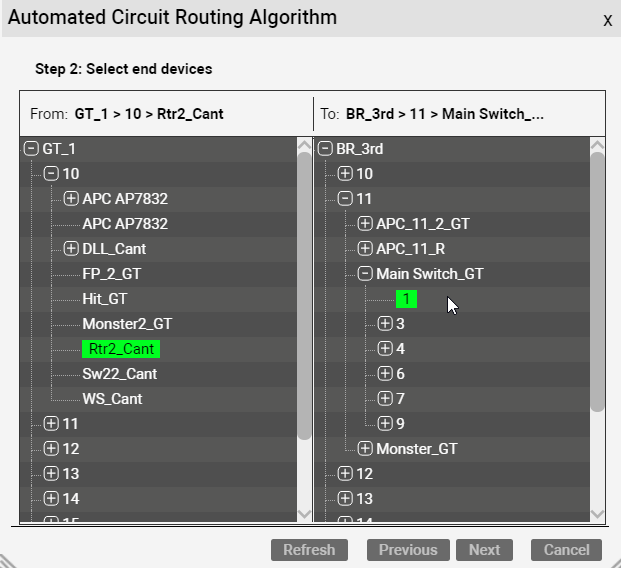Expand the DLL_Cant device node

71,249
